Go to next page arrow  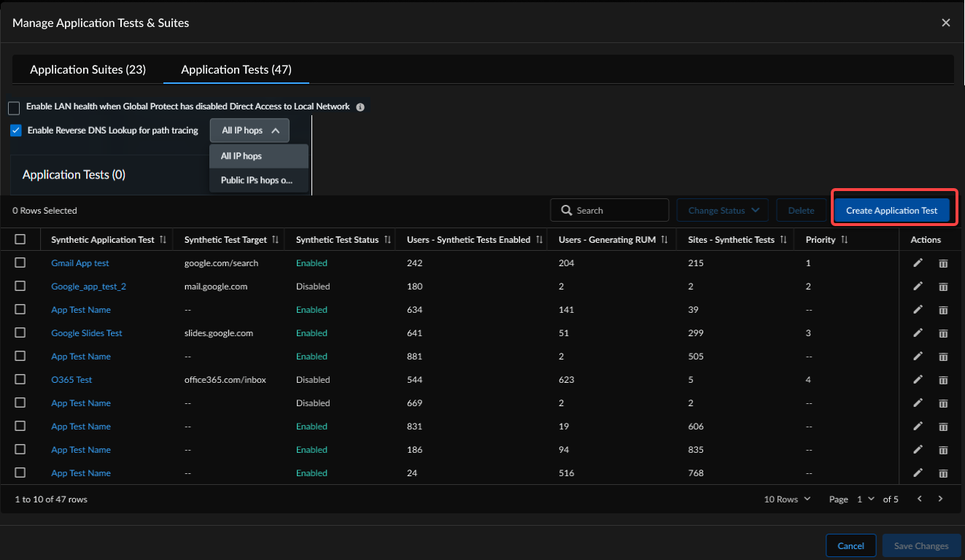[940, 499]
